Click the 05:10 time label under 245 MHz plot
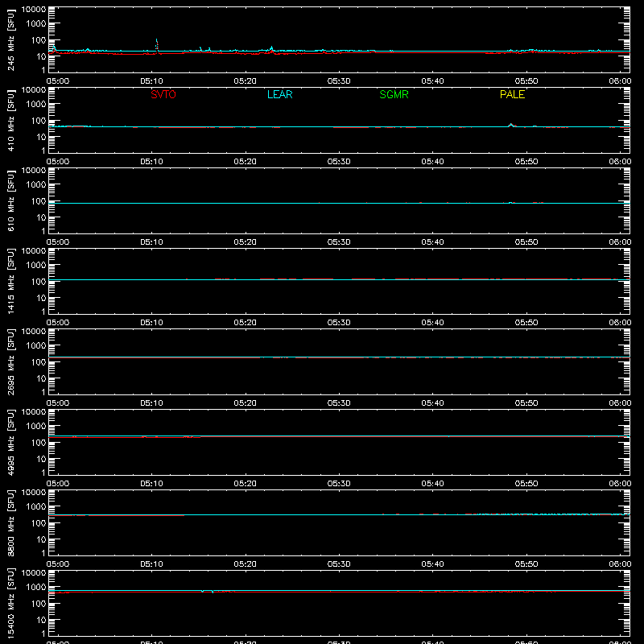 click(151, 81)
